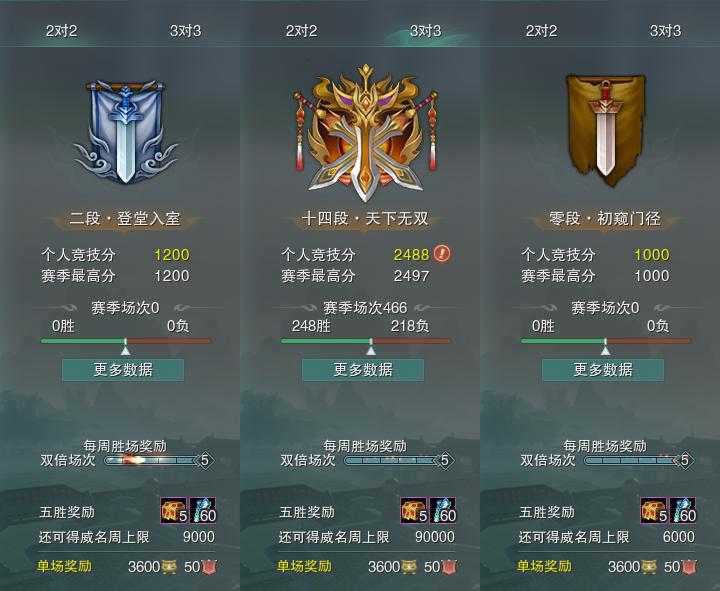Select the highlighted 3对3 tab in middle panel
The height and width of the screenshot is (591, 720).
click(x=425, y=31)
